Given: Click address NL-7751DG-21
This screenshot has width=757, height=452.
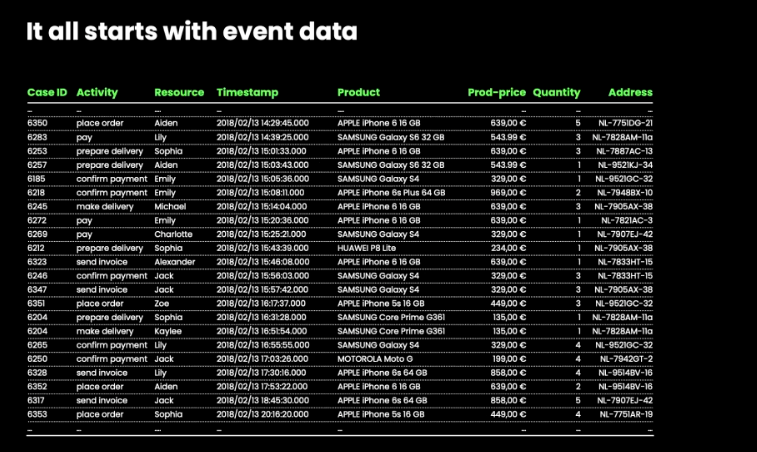Looking at the screenshot, I should 623,123.
